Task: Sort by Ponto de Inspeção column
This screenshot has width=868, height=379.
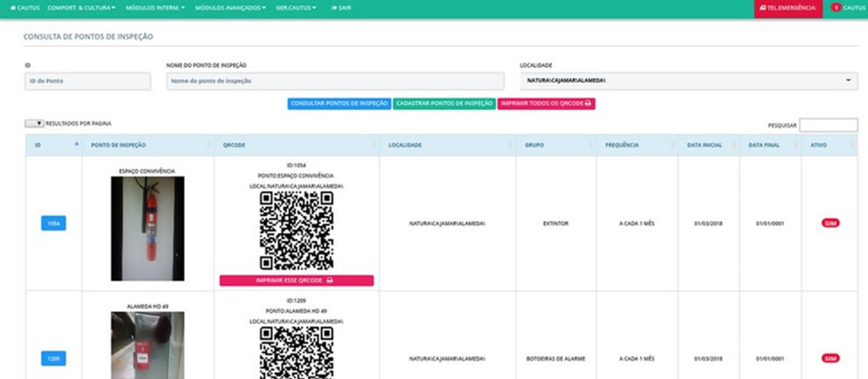Action: (x=148, y=145)
